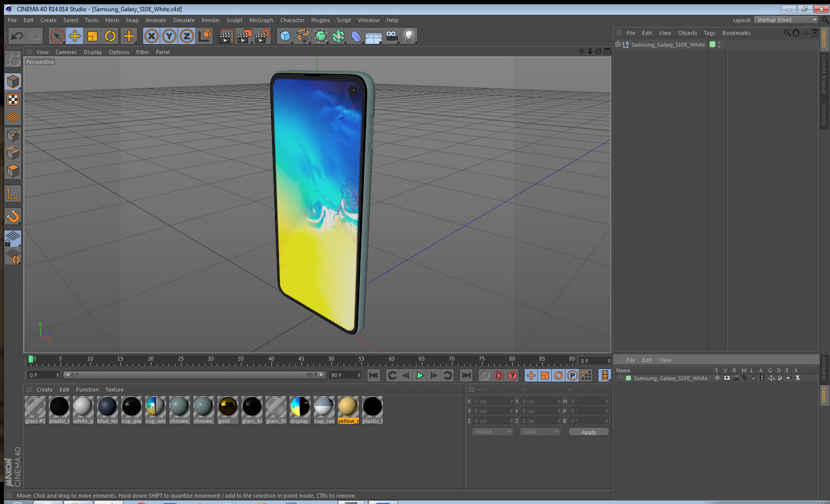Image resolution: width=830 pixels, height=504 pixels.
Task: Select the gold material swatch
Action: click(x=228, y=410)
